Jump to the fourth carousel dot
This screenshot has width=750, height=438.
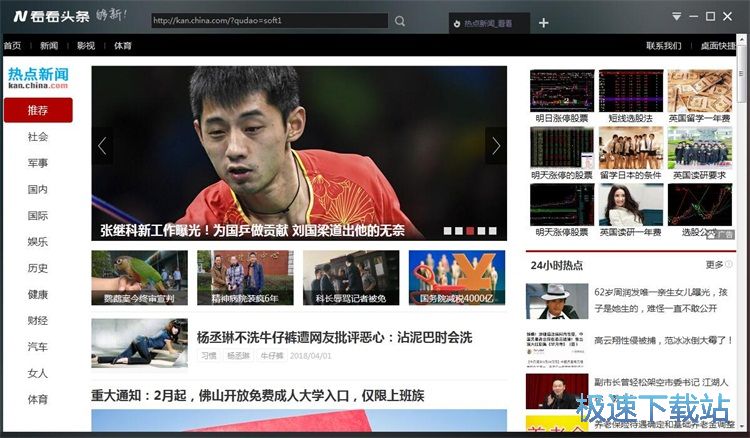(x=481, y=231)
